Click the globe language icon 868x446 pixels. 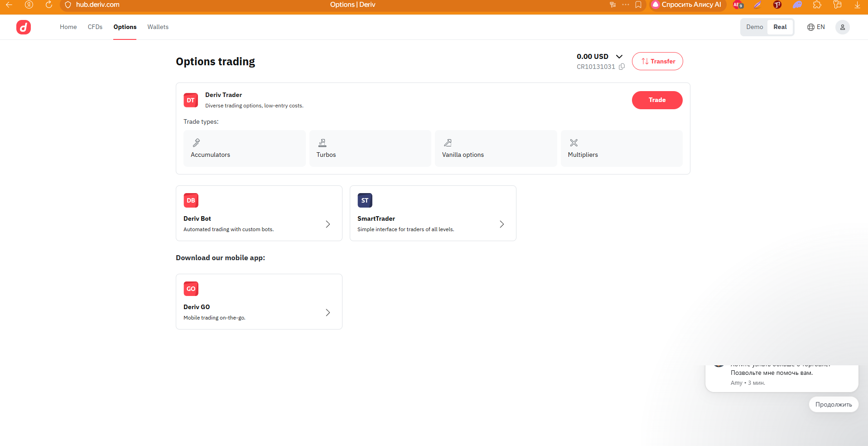[810, 27]
